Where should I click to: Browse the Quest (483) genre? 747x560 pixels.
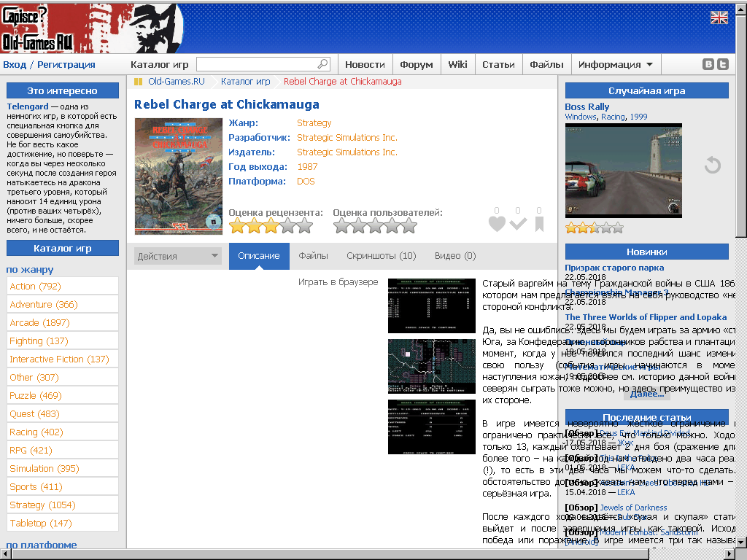[x=63, y=414]
